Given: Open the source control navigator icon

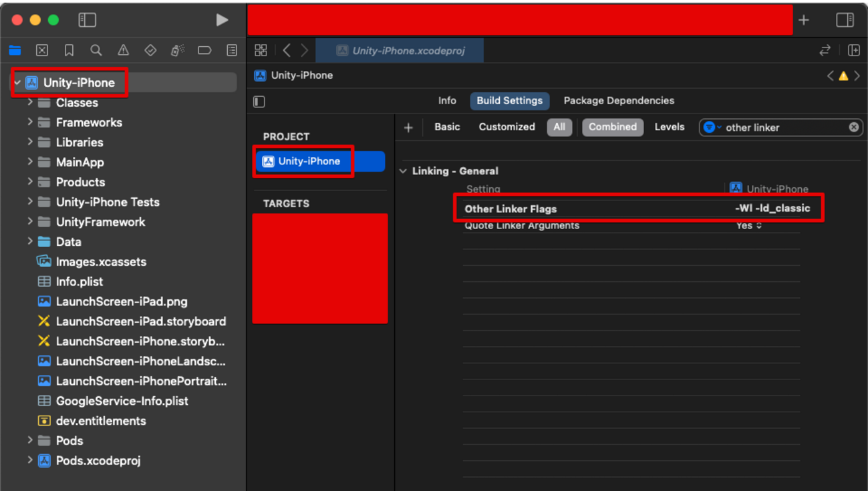Looking at the screenshot, I should click(x=42, y=51).
